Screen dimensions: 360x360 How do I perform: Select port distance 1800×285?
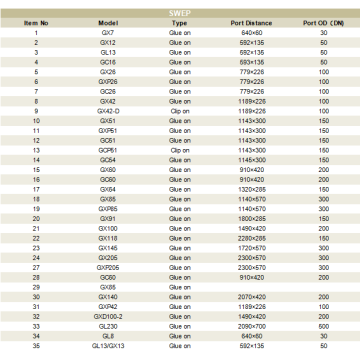pos(252,219)
